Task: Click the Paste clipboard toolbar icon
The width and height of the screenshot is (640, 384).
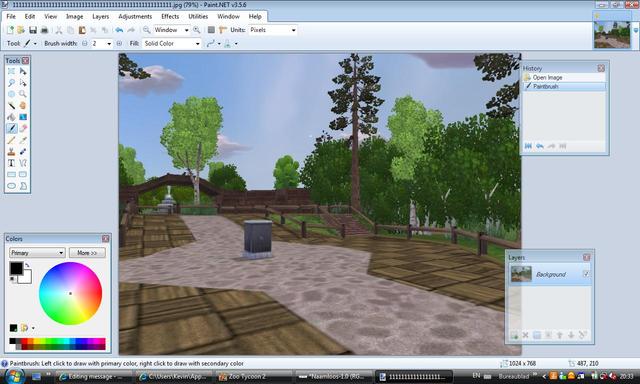Action: tap(82, 30)
